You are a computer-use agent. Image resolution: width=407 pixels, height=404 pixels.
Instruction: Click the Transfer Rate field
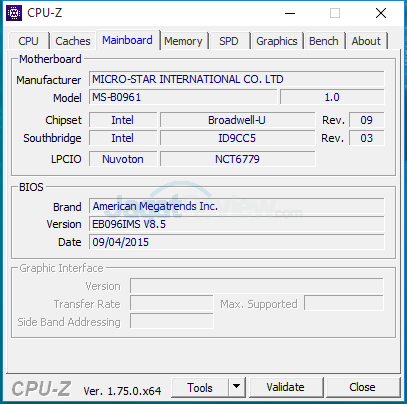coord(172,304)
